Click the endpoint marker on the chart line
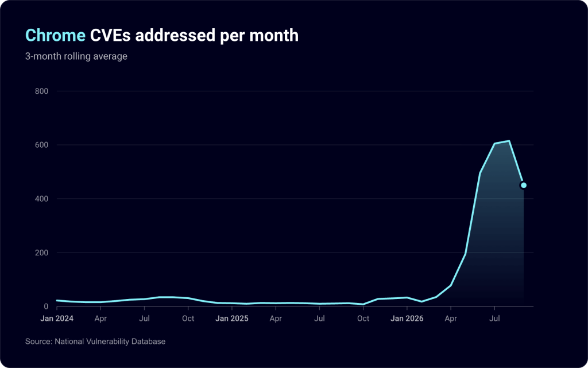 (524, 185)
